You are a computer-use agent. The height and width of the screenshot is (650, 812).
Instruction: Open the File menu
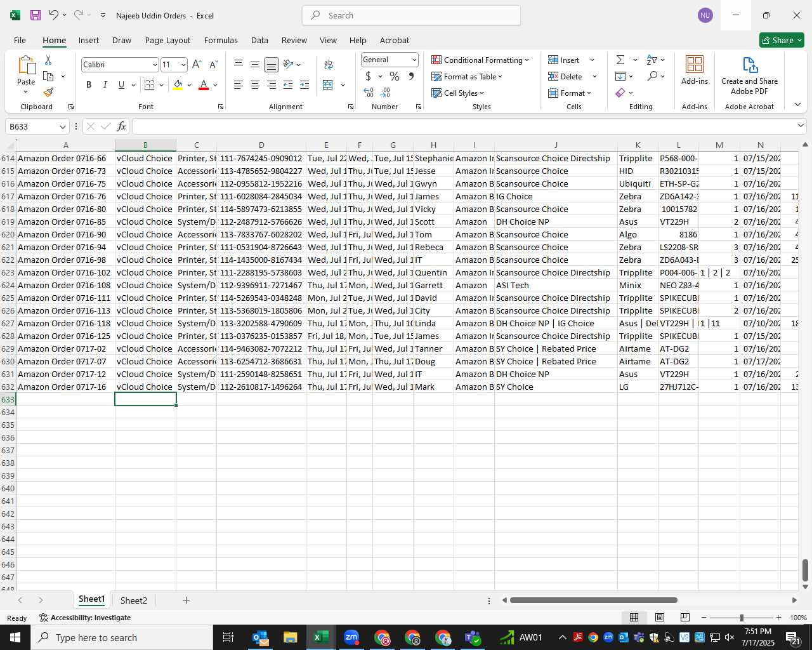(20, 40)
